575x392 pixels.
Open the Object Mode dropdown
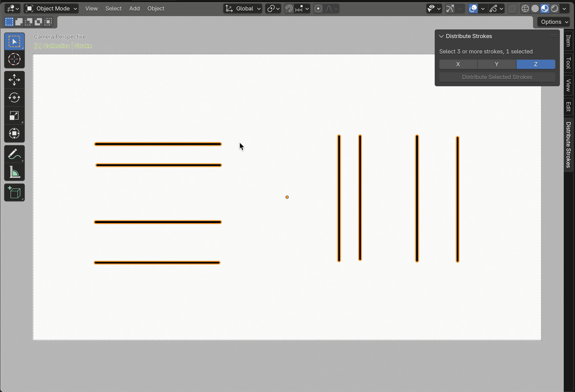pyautogui.click(x=51, y=9)
